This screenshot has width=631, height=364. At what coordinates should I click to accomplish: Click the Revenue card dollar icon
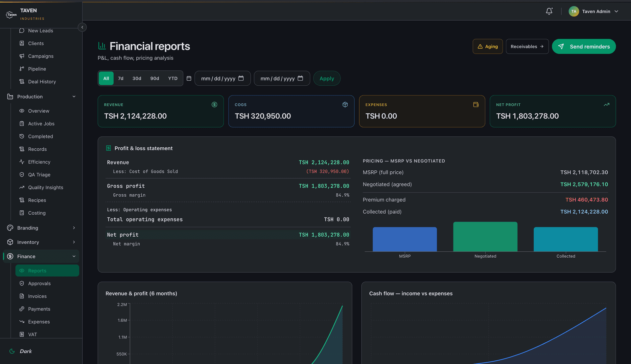tap(214, 104)
